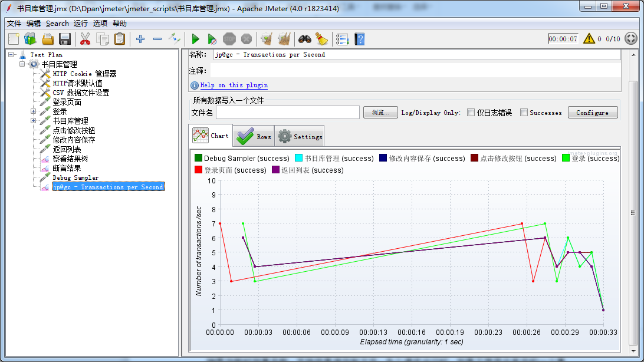Switch to the Settings tab
This screenshot has height=362, width=644.
300,137
